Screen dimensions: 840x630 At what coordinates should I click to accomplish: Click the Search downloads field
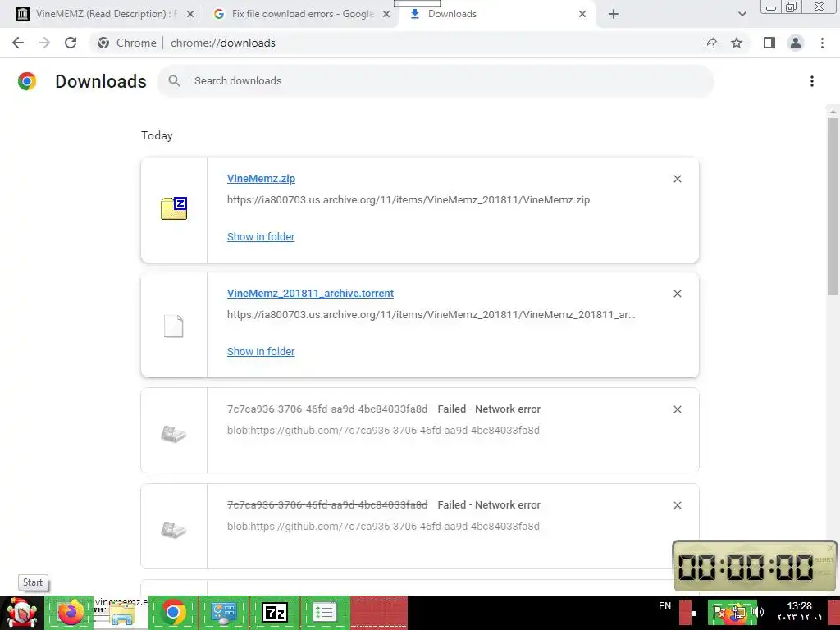point(436,81)
